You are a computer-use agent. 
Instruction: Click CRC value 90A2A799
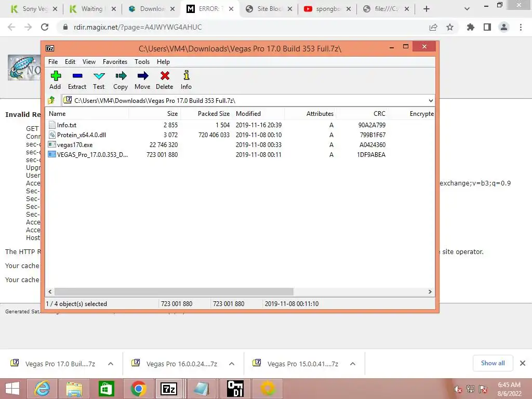click(x=372, y=125)
